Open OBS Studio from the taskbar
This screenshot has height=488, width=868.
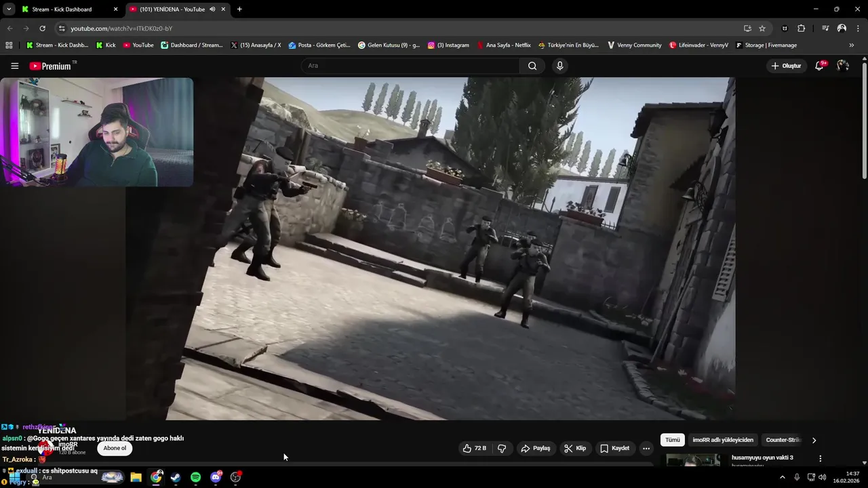[235, 477]
